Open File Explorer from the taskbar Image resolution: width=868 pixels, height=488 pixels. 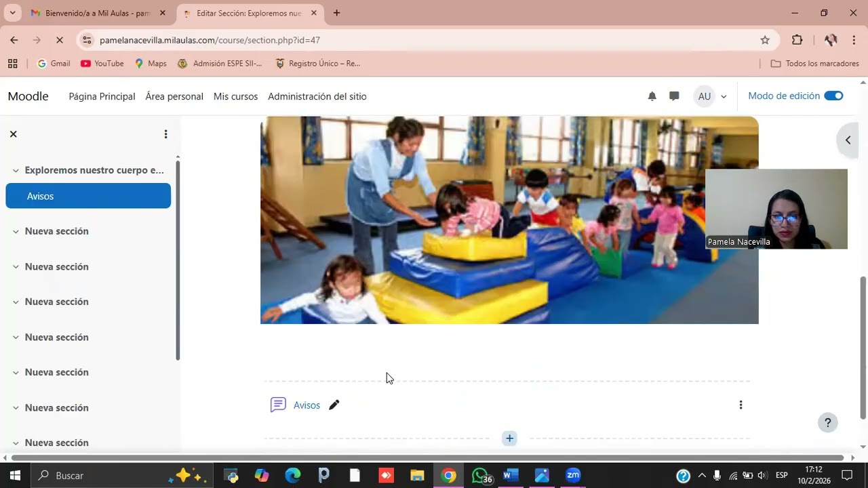[x=417, y=475]
